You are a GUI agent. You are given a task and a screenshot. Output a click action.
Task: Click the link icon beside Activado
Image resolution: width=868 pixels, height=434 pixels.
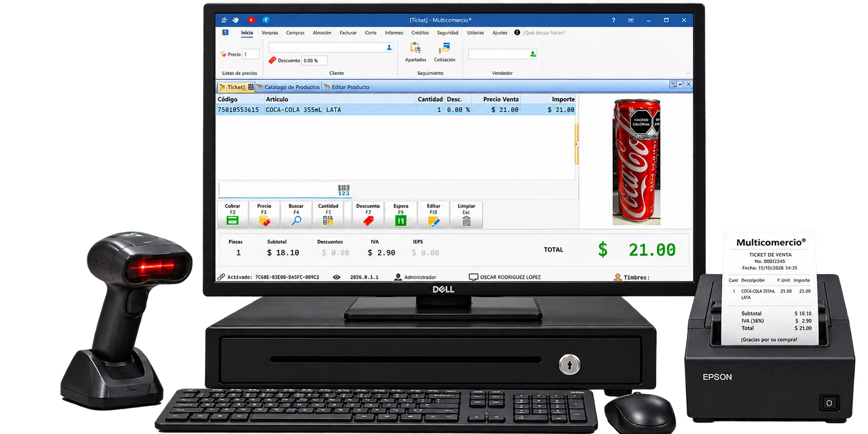pos(221,277)
